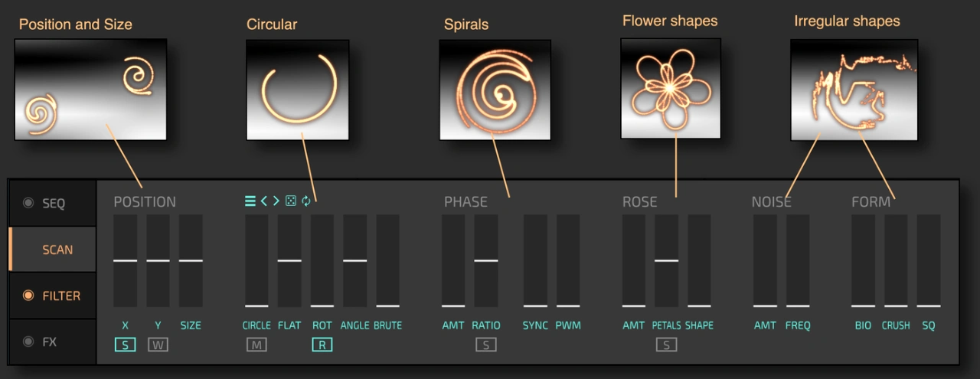Click the FILTER power indicator dot
980x379 pixels.
(x=28, y=296)
